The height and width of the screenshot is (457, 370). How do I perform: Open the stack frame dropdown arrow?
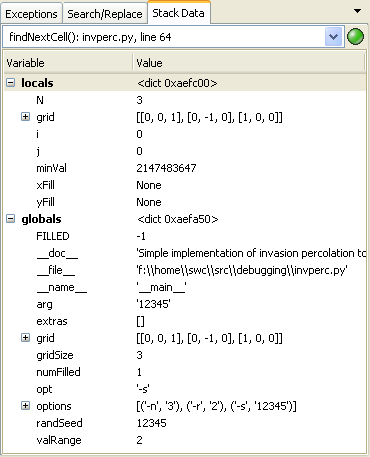pos(333,36)
